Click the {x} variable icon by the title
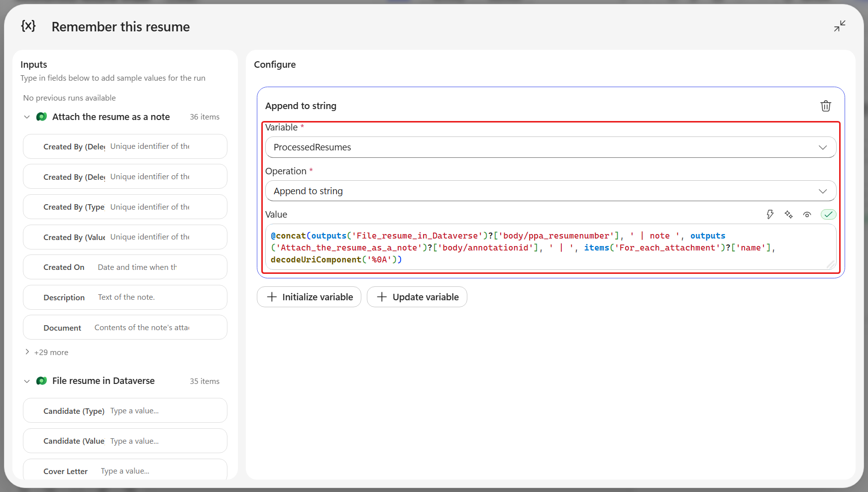 (28, 26)
